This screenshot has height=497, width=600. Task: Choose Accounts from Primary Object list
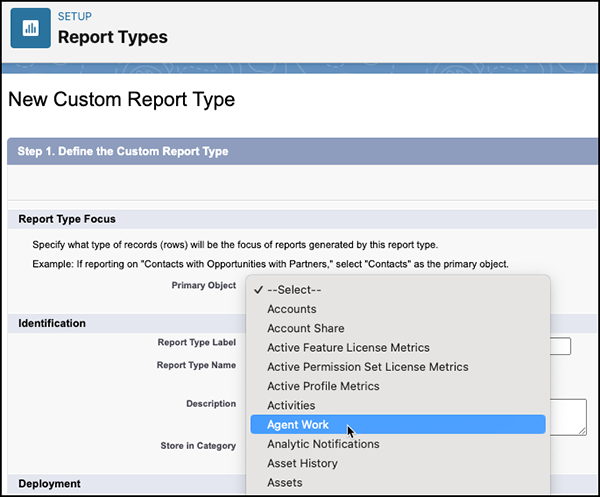click(398, 309)
